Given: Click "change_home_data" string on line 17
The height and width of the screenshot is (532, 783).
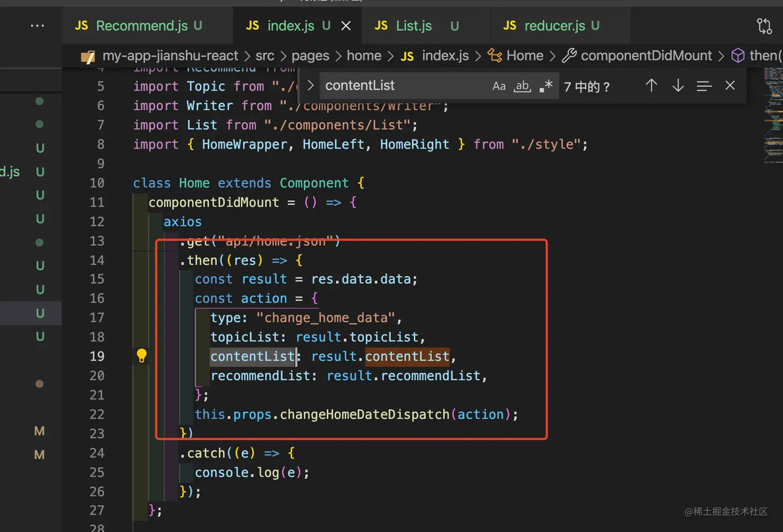Looking at the screenshot, I should [326, 318].
